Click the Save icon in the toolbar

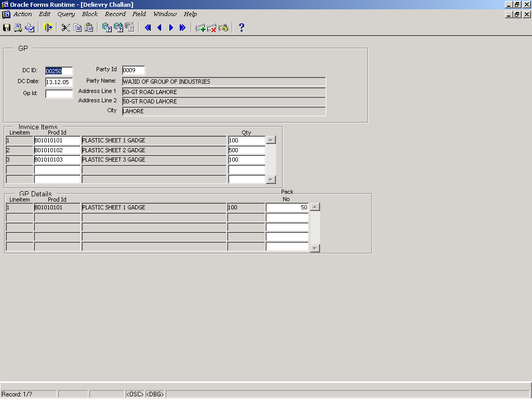7,28
